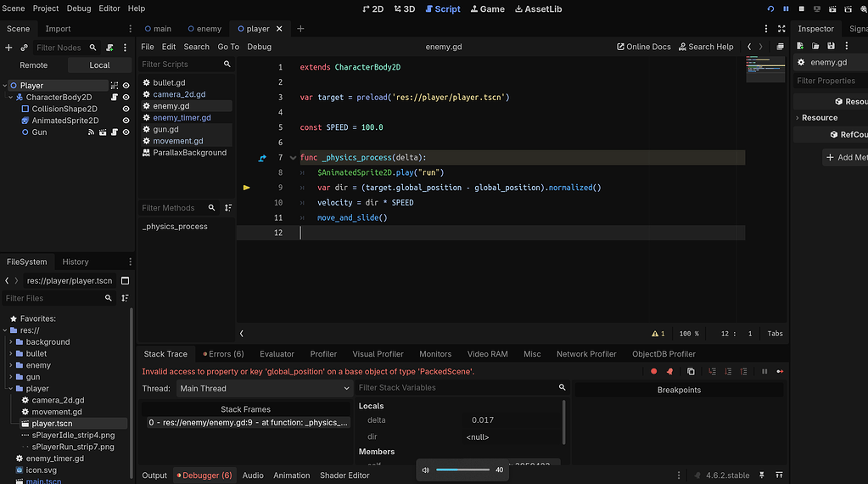The width and height of the screenshot is (868, 484).
Task: Toggle visibility of CharacterBody2D node
Action: [126, 97]
